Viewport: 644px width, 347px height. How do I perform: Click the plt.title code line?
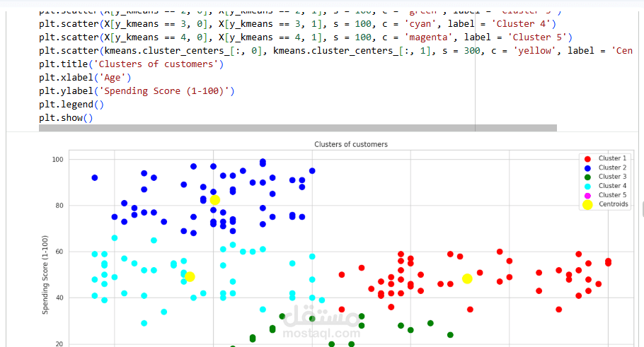[x=132, y=64]
